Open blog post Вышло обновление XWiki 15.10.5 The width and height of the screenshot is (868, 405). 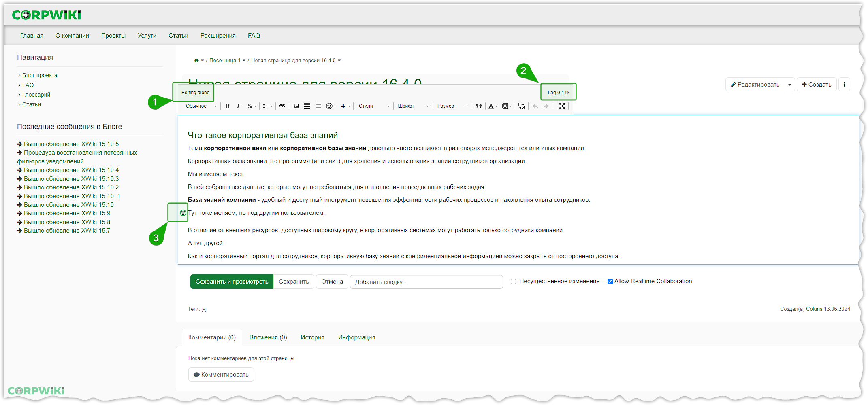pyautogui.click(x=71, y=144)
